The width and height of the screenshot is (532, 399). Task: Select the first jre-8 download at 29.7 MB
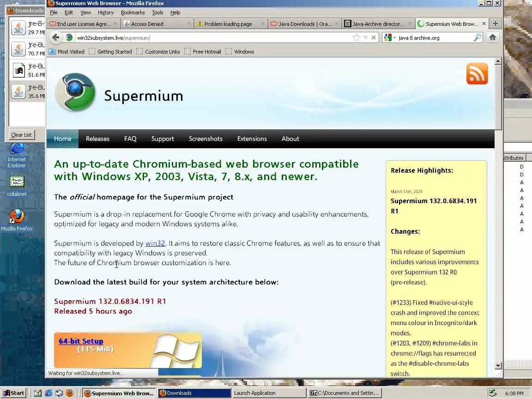[28, 28]
